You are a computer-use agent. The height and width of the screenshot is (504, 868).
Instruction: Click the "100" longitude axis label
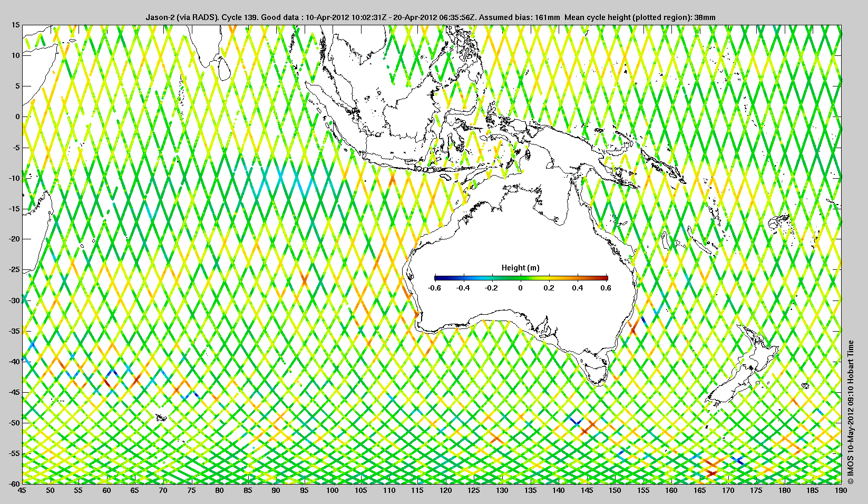point(333,490)
